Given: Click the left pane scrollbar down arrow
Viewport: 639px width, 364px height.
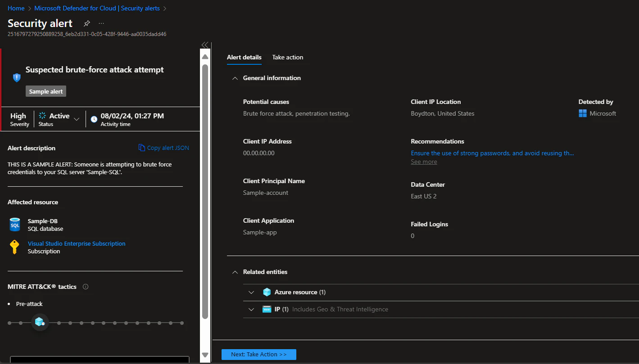Looking at the screenshot, I should [x=205, y=355].
